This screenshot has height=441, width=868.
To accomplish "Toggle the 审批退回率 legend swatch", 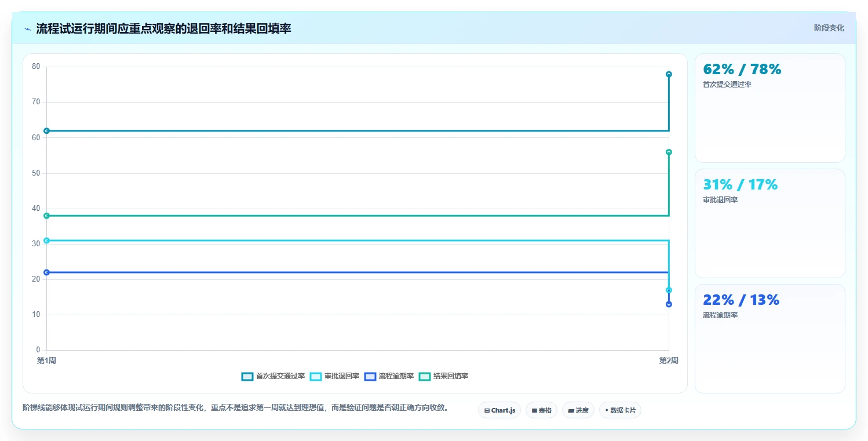I will 316,376.
